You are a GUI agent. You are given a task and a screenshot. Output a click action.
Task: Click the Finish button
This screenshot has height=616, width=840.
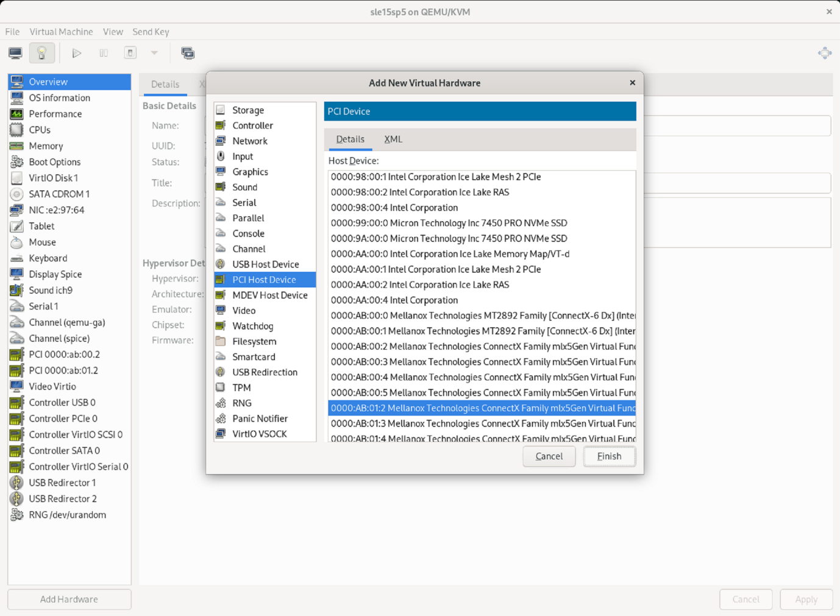(x=609, y=456)
